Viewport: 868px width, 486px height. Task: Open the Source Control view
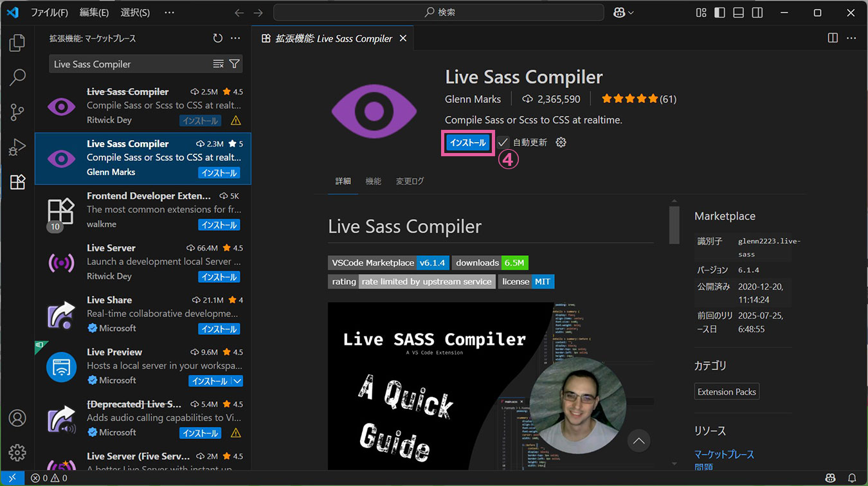(x=17, y=113)
